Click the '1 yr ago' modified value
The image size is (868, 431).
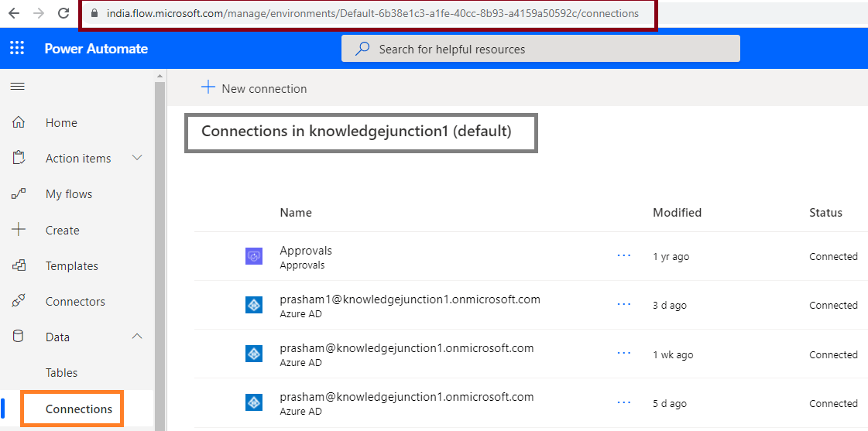[671, 257]
